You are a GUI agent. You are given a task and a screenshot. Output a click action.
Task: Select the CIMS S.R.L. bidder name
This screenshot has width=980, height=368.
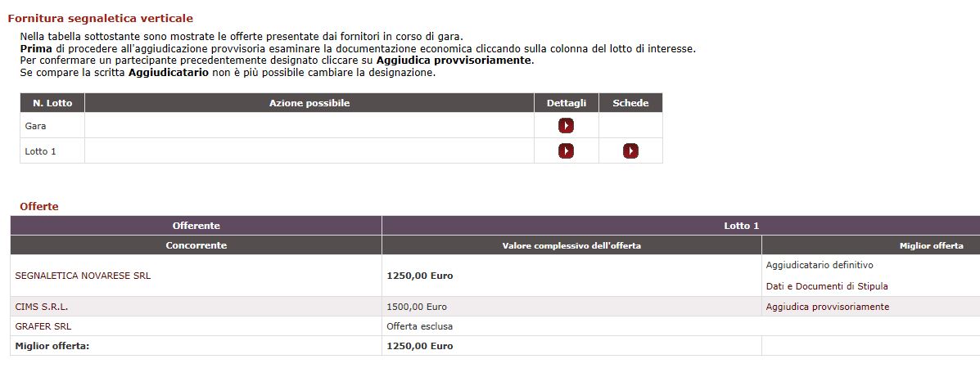coord(42,307)
